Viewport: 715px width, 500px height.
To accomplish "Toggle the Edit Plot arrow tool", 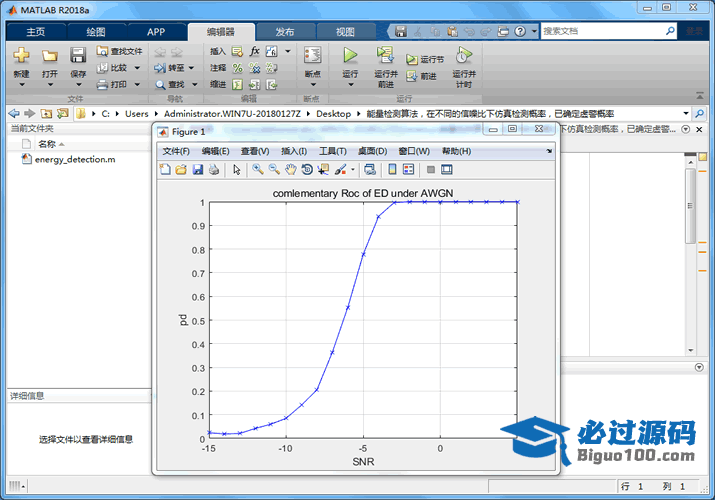I will 237,170.
